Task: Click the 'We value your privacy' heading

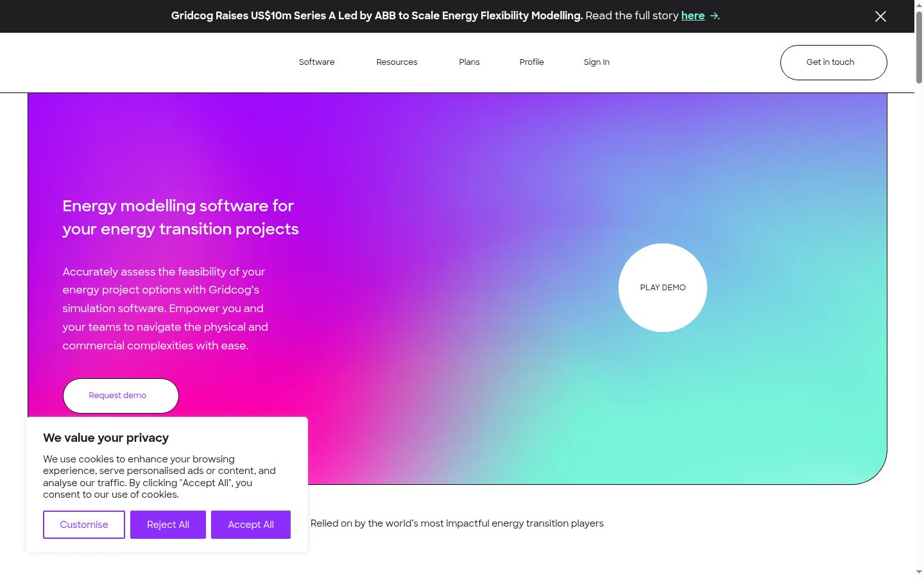Action: [106, 438]
